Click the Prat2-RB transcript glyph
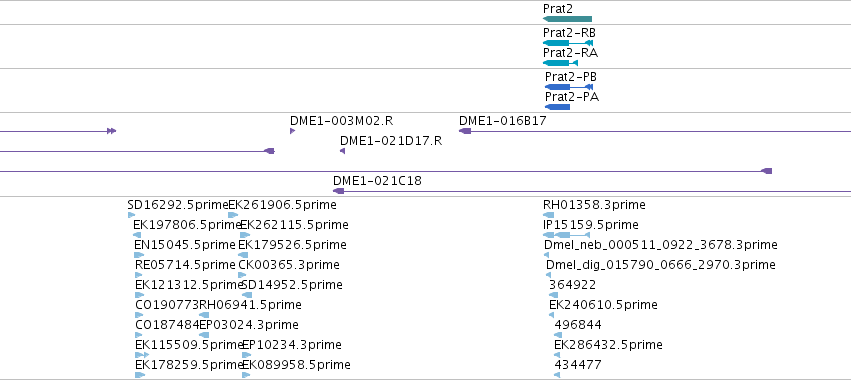This screenshot has width=851, height=380. (x=568, y=43)
